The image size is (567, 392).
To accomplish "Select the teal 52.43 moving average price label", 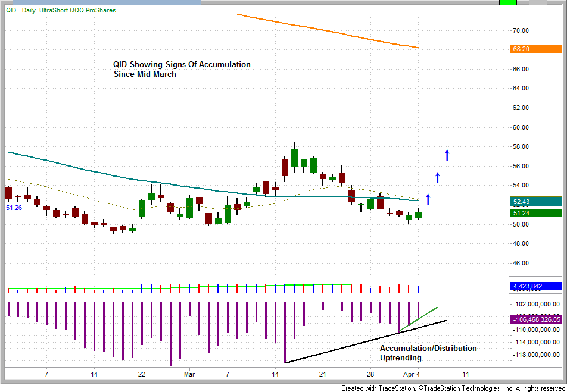I will tap(535, 201).
